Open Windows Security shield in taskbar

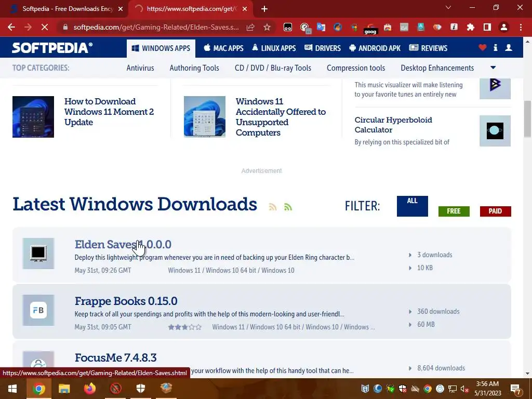(x=141, y=389)
